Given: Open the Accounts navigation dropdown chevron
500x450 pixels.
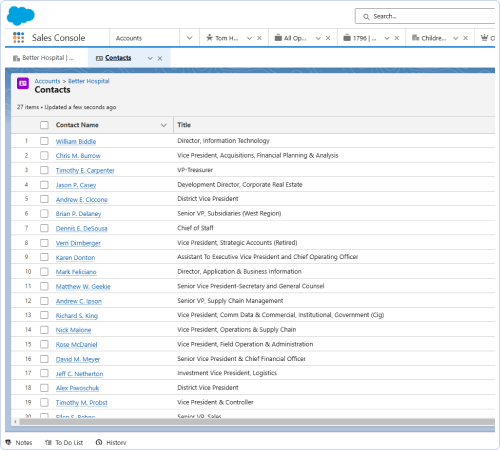Looking at the screenshot, I should pos(190,38).
